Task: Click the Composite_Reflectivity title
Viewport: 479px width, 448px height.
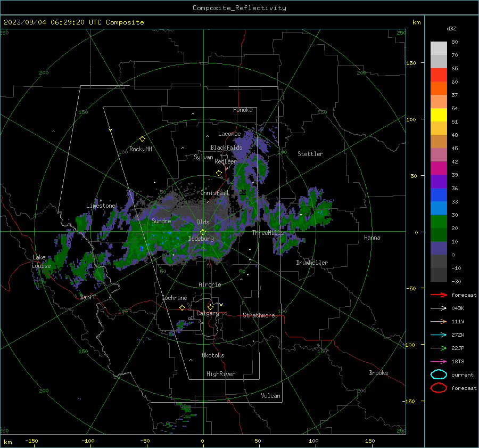Action: 240,8
